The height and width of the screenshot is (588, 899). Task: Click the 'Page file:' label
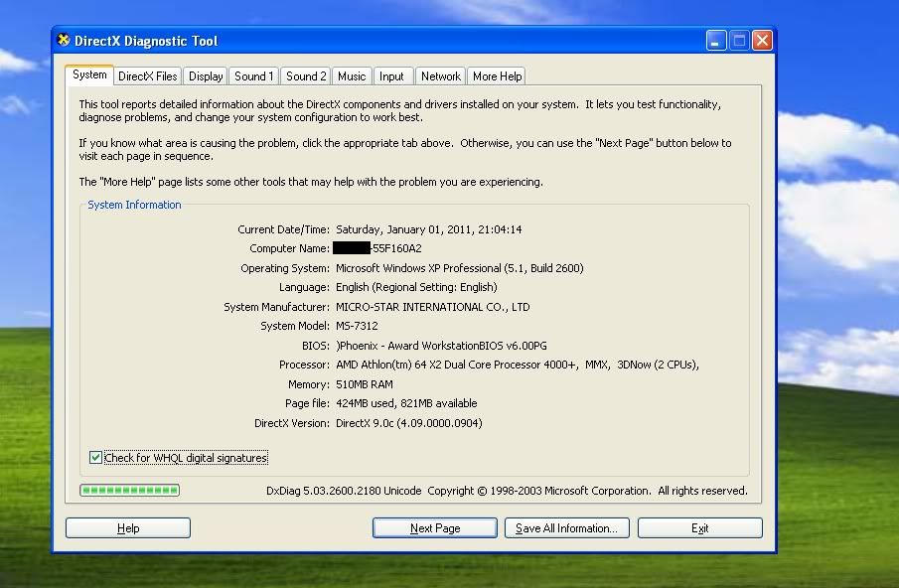[307, 403]
